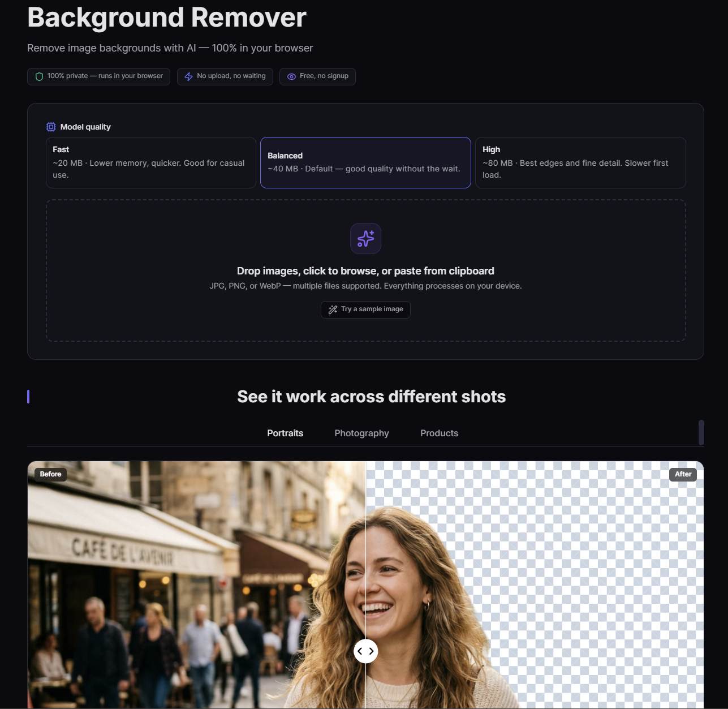Click Try a sample image button
The height and width of the screenshot is (709, 728).
365,310
